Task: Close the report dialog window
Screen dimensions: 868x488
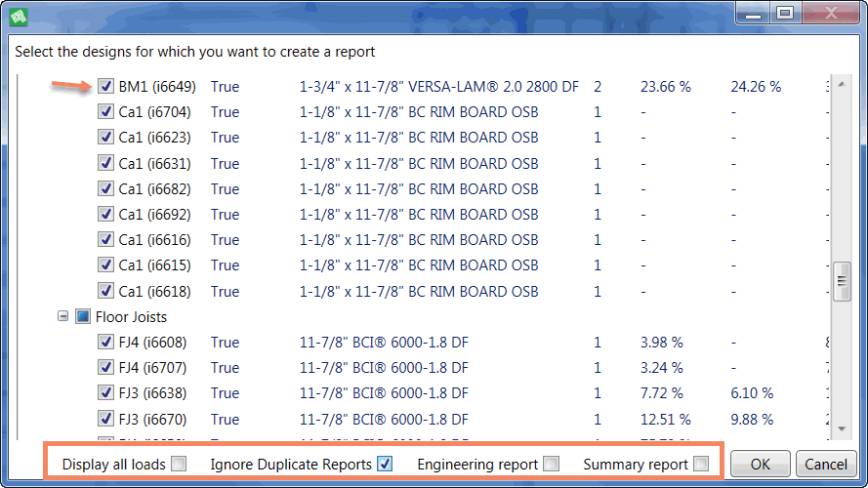Action: 831,14
